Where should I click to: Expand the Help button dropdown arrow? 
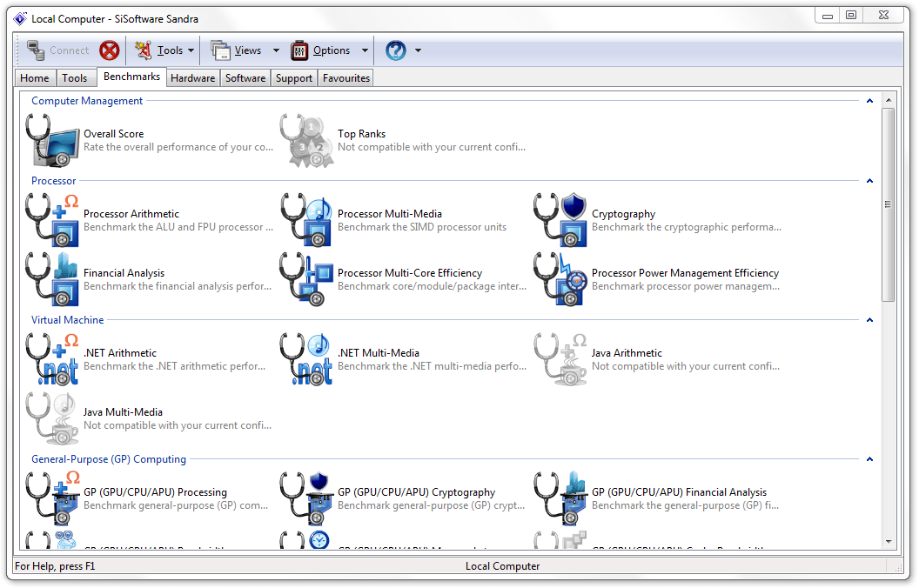coord(418,50)
